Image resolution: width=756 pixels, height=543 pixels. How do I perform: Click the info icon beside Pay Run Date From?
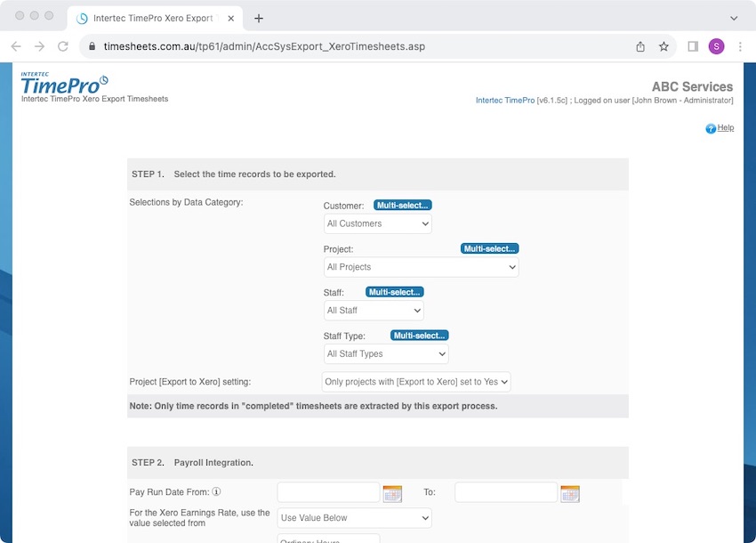(216, 492)
